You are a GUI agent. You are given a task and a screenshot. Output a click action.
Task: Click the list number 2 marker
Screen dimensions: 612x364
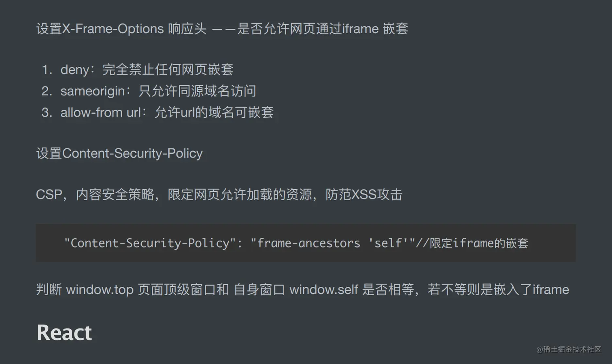(47, 91)
